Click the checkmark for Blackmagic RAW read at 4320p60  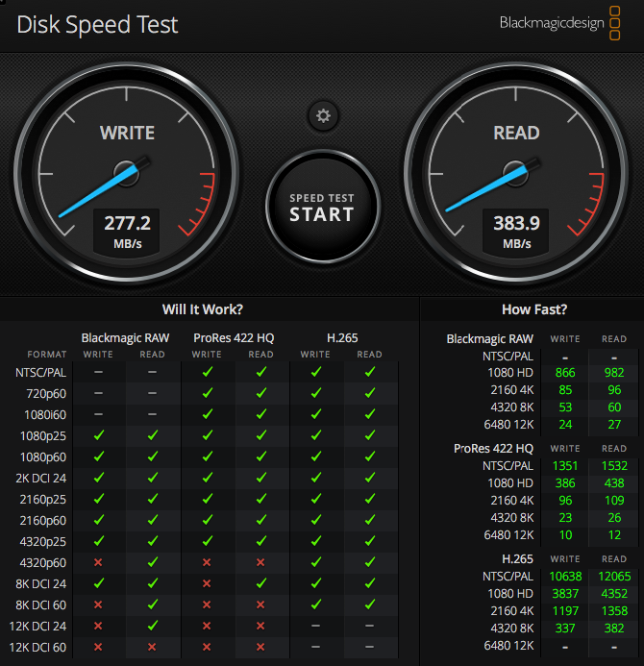(x=153, y=562)
